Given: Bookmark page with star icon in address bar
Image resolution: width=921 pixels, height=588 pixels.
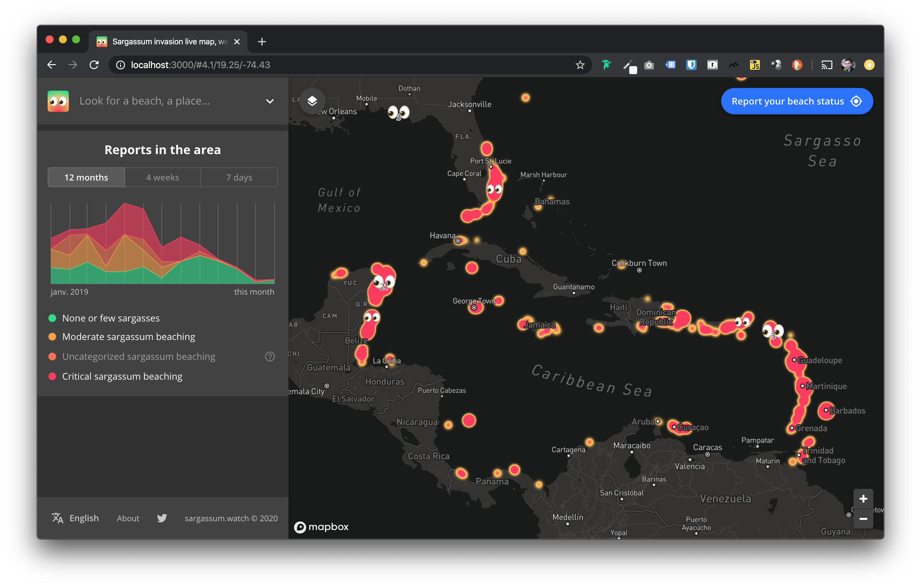Looking at the screenshot, I should tap(580, 65).
